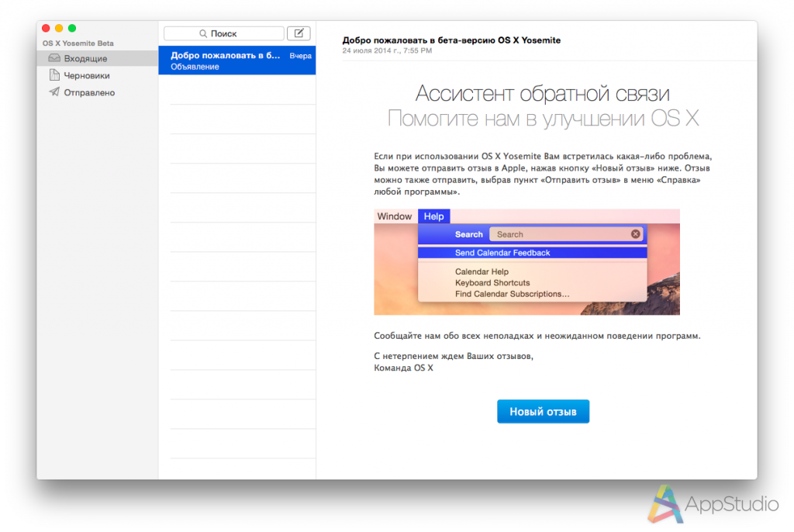Click the compose new feedback icon
Image resolution: width=794 pixels, height=532 pixels.
pyautogui.click(x=299, y=33)
